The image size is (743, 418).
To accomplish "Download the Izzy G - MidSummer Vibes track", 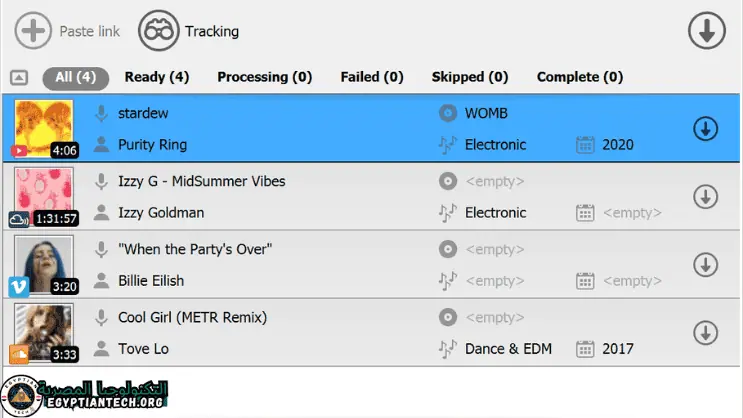I will [706, 197].
